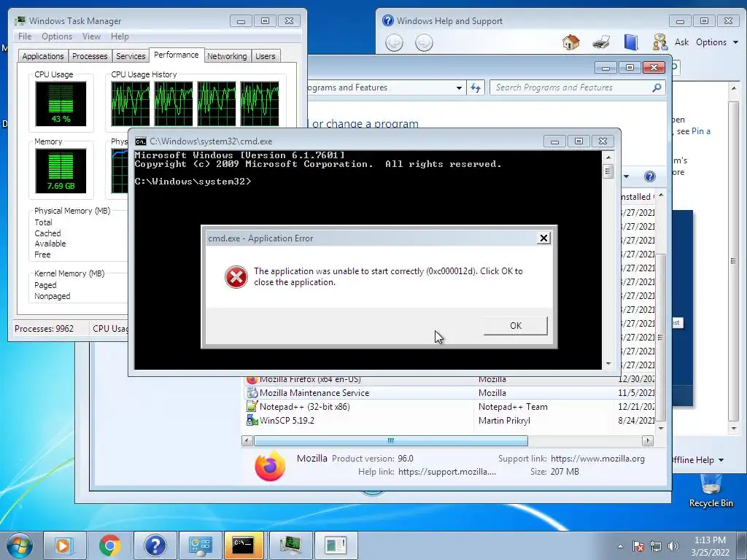Screen dimensions: 747x560
Task: Close the cmd.exe Application Error dialog
Action: point(543,238)
